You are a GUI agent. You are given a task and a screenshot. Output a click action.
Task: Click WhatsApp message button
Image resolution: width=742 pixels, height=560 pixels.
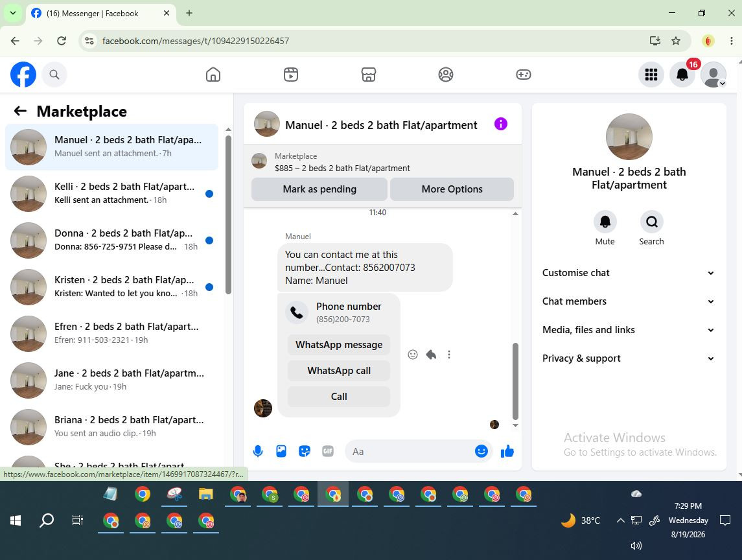coord(339,345)
